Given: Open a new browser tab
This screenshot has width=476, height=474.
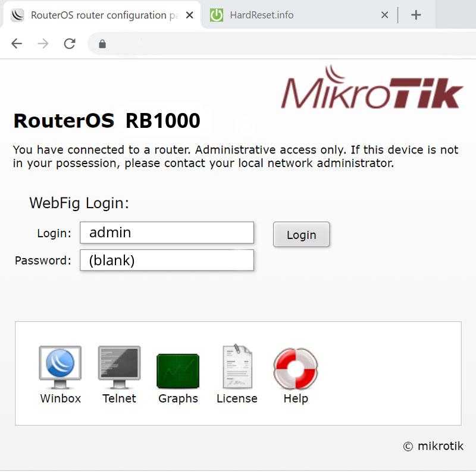Looking at the screenshot, I should pyautogui.click(x=416, y=15).
